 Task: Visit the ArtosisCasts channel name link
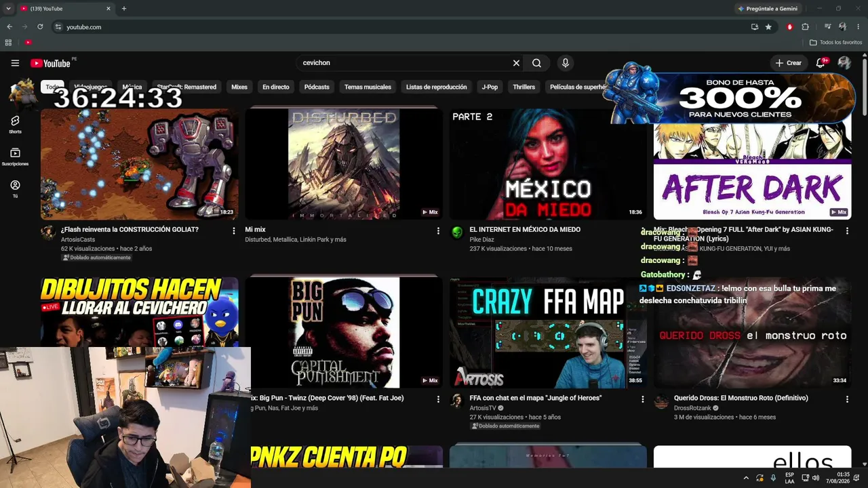click(x=78, y=239)
